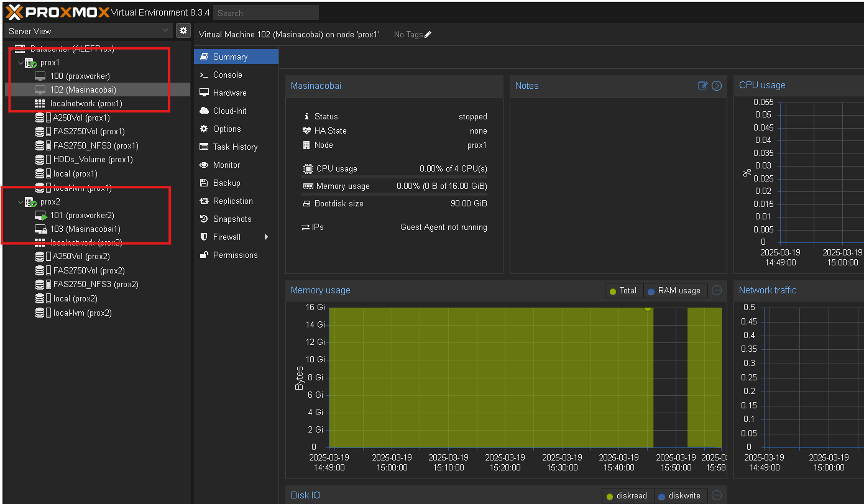This screenshot has width=864, height=504.
Task: Click the locked VM 103 icon
Action: (x=41, y=229)
